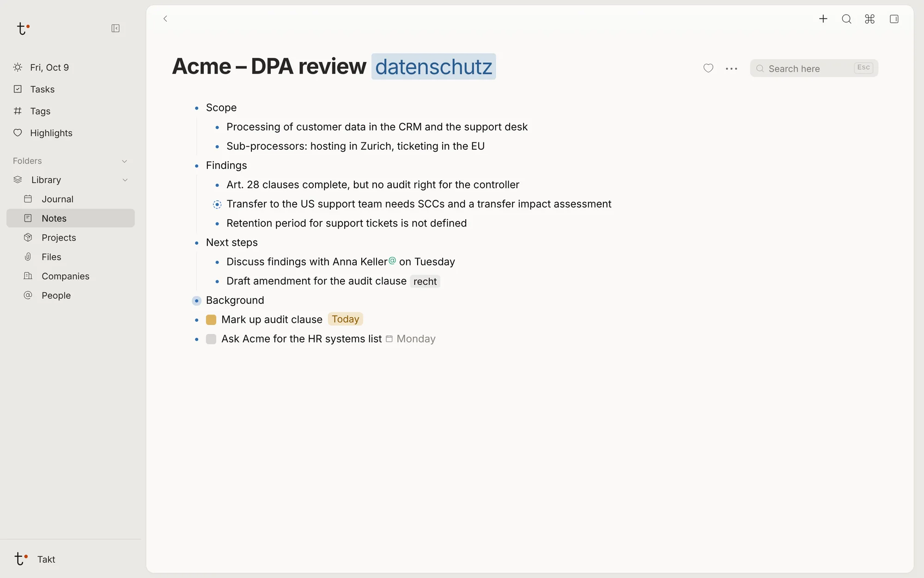Image resolution: width=924 pixels, height=578 pixels.
Task: Toggle the Next steps bullet to collapse
Action: pyautogui.click(x=196, y=243)
